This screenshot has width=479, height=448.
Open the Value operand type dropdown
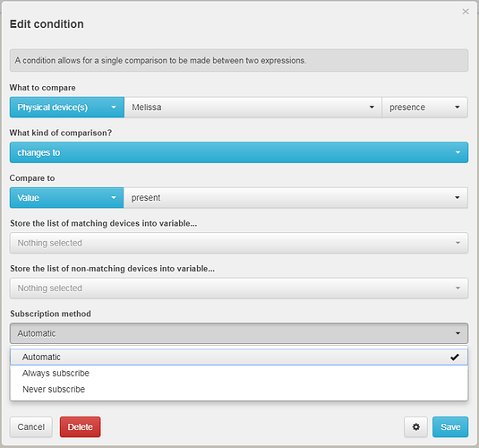[x=66, y=198]
